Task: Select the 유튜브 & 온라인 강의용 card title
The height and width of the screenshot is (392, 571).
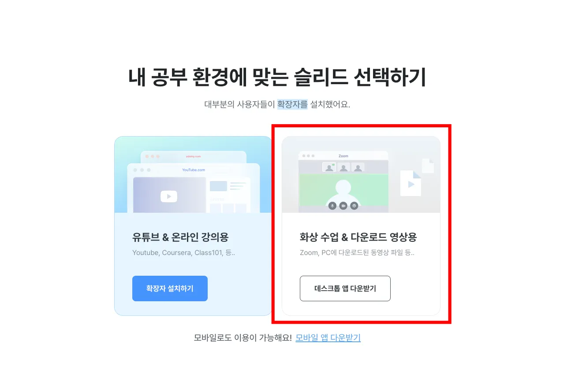Action: point(180,237)
